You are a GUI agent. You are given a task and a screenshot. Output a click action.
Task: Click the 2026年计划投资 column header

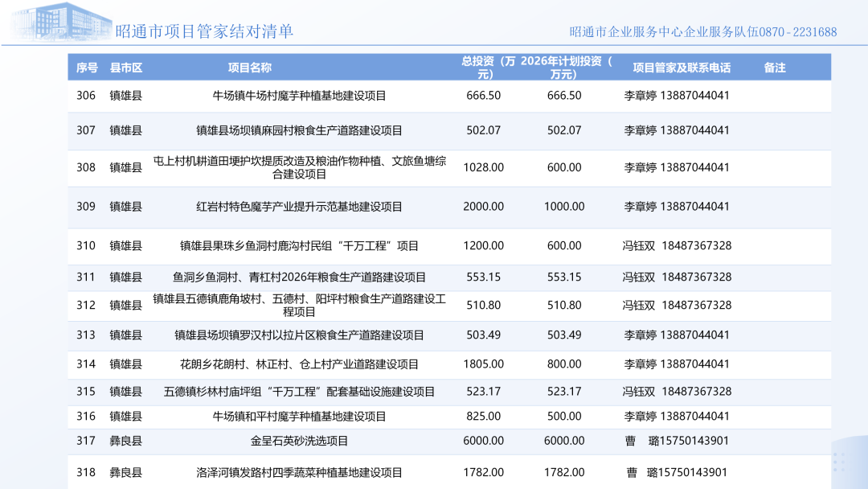point(567,68)
